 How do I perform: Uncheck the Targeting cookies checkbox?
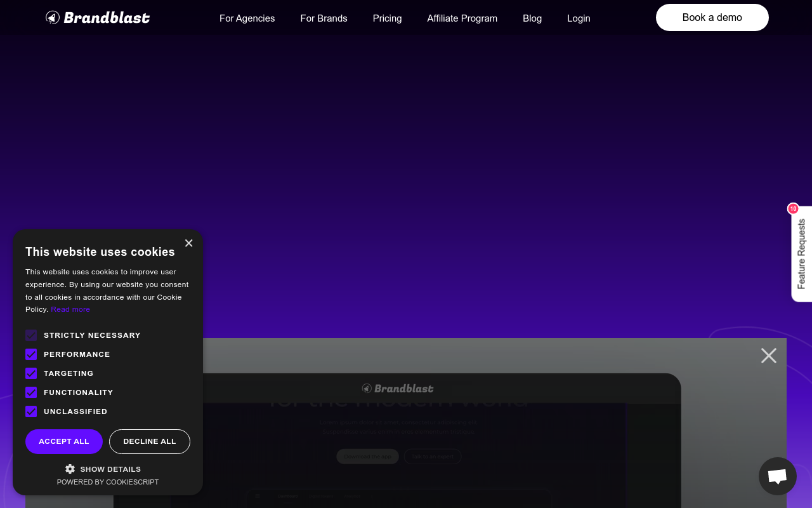point(31,373)
